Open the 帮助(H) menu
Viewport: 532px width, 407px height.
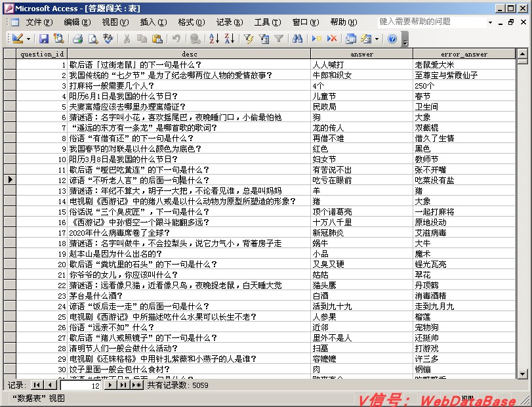tap(344, 22)
